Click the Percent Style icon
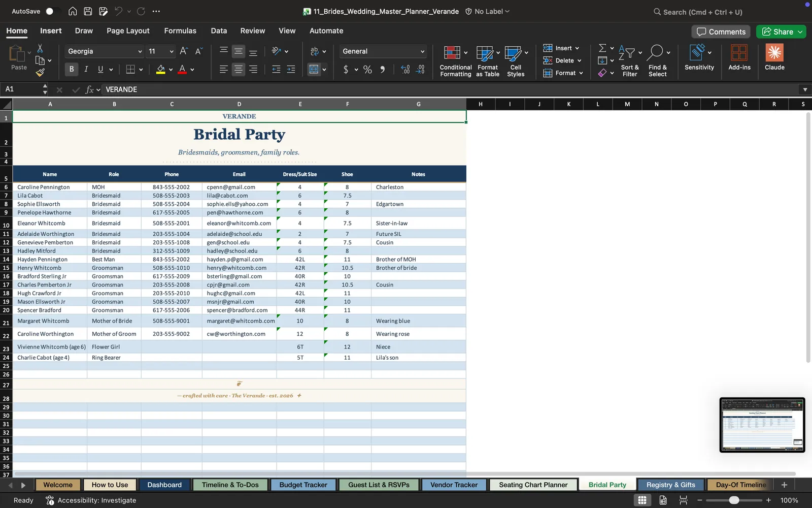Screen dimensions: 812x508 pyautogui.click(x=367, y=70)
